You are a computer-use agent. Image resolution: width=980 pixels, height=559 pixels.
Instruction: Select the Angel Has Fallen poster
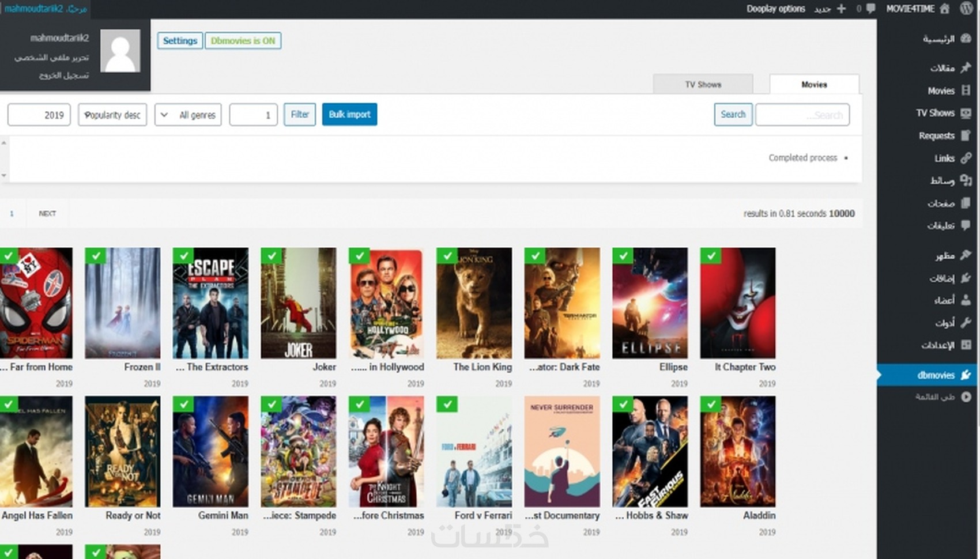(36, 452)
